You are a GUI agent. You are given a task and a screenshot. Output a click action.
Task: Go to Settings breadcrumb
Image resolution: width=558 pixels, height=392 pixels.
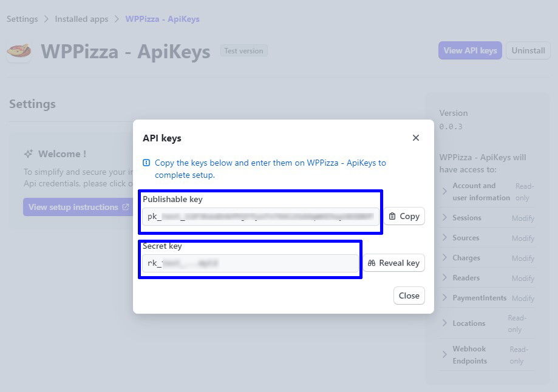[x=22, y=19]
